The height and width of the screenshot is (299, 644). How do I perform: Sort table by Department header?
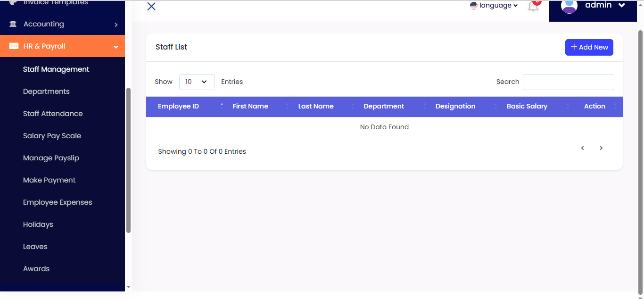(x=384, y=106)
